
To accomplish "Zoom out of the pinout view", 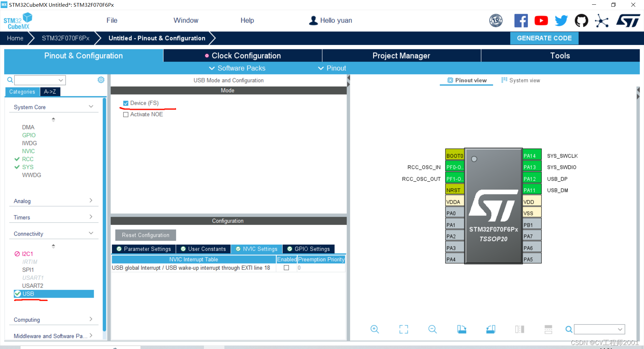I will (x=433, y=329).
